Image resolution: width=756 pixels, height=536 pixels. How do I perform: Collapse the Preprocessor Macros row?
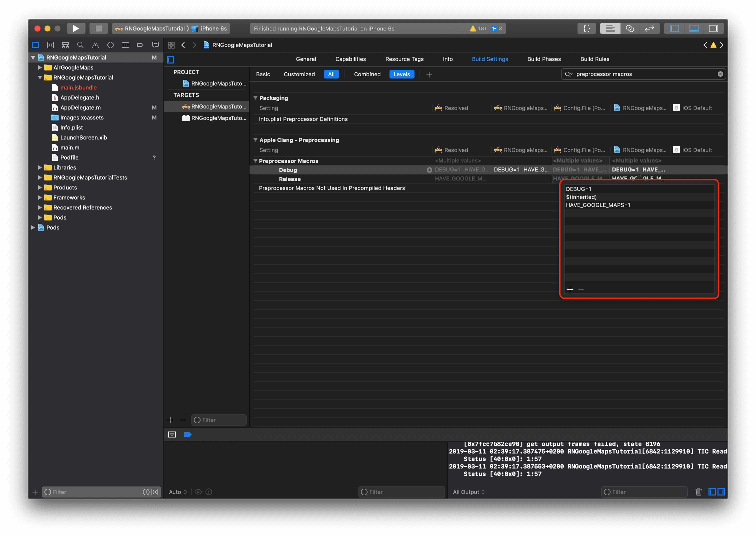(x=255, y=161)
